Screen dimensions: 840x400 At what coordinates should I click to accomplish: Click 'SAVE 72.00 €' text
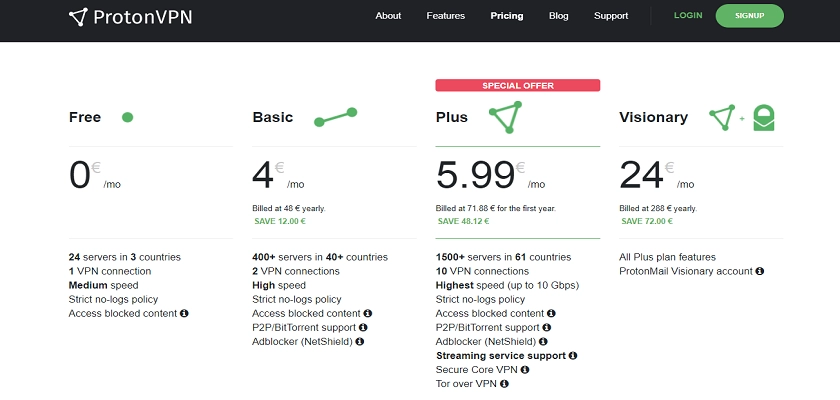(647, 221)
